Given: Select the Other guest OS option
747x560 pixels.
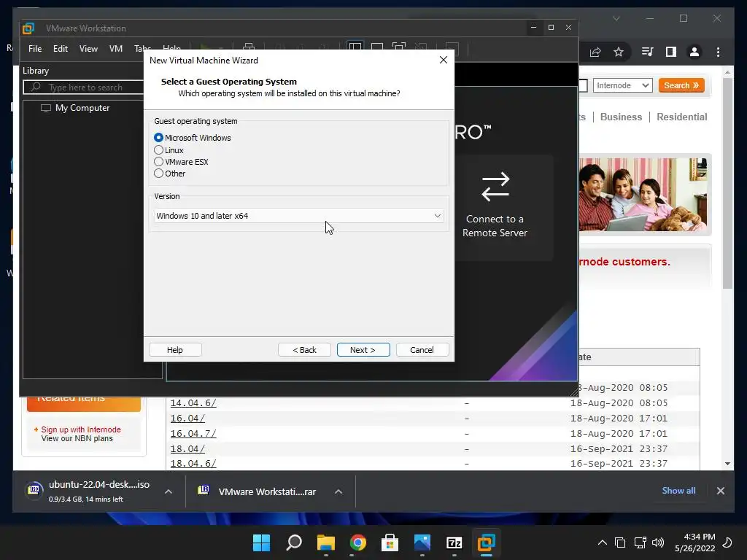Looking at the screenshot, I should 158,174.
